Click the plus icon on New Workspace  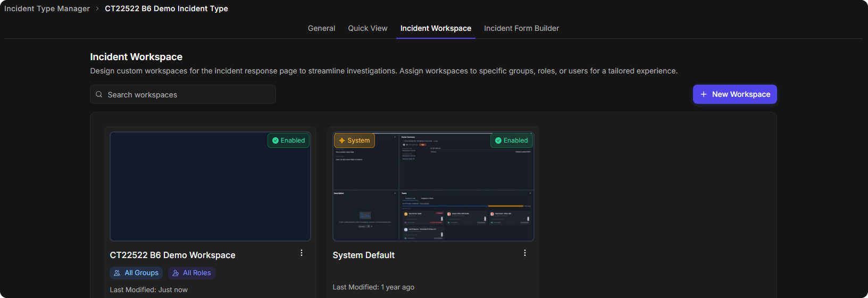pos(704,94)
